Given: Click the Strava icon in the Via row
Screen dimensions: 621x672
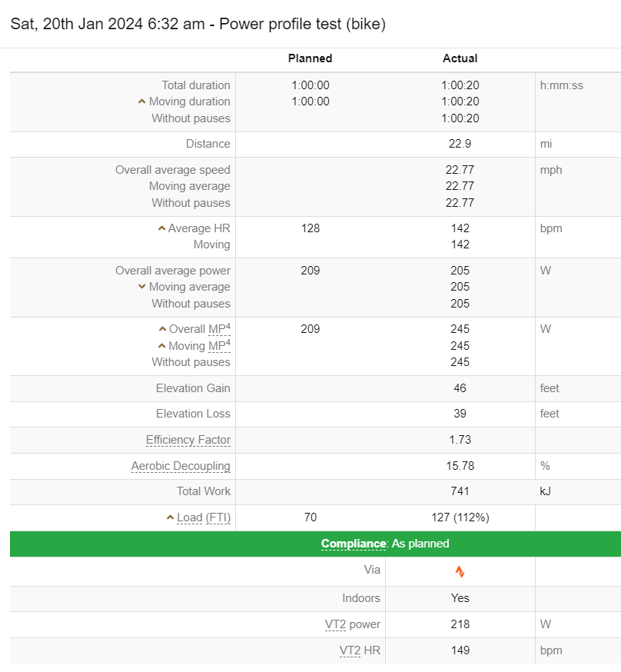Looking at the screenshot, I should (x=460, y=571).
